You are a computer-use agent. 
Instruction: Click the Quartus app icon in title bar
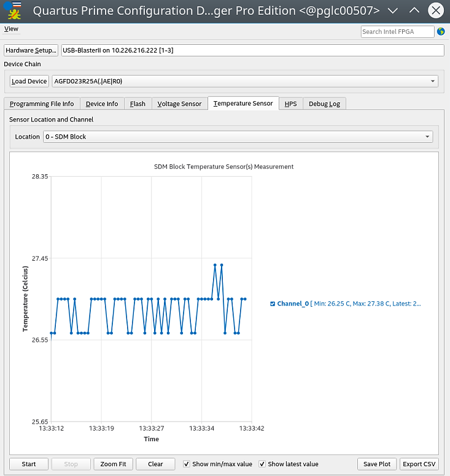tap(12, 10)
